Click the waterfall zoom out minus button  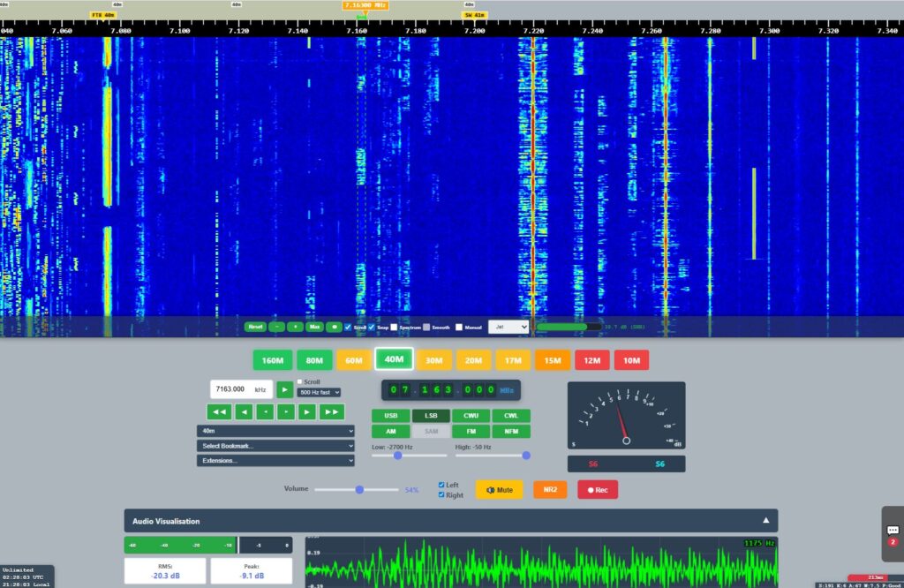(x=276, y=327)
